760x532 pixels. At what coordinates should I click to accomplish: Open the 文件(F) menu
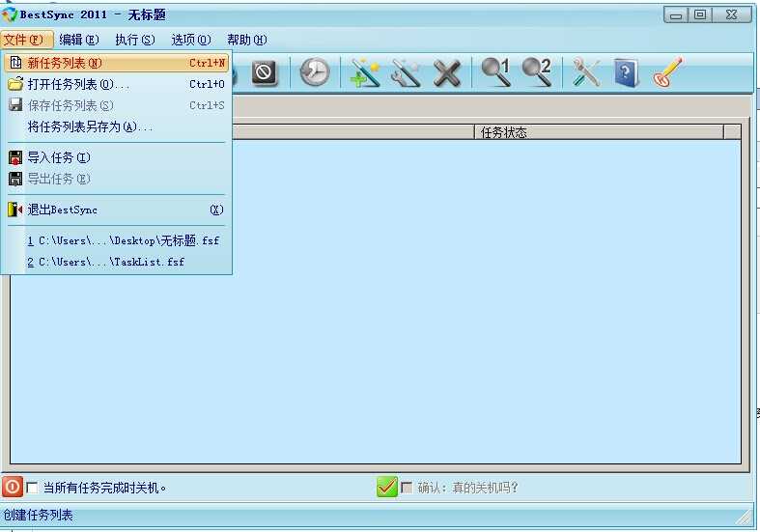[x=25, y=40]
